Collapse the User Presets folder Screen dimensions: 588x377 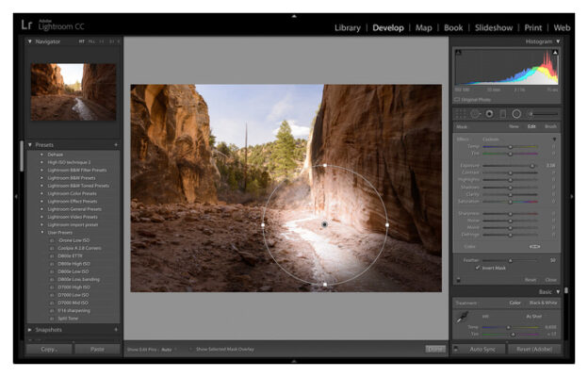click(42, 233)
